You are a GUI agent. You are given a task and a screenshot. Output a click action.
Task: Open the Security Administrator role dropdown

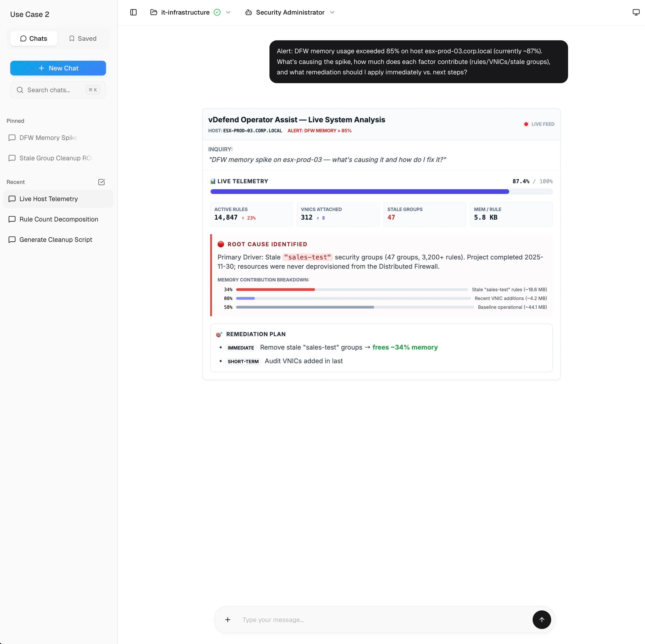(x=332, y=12)
